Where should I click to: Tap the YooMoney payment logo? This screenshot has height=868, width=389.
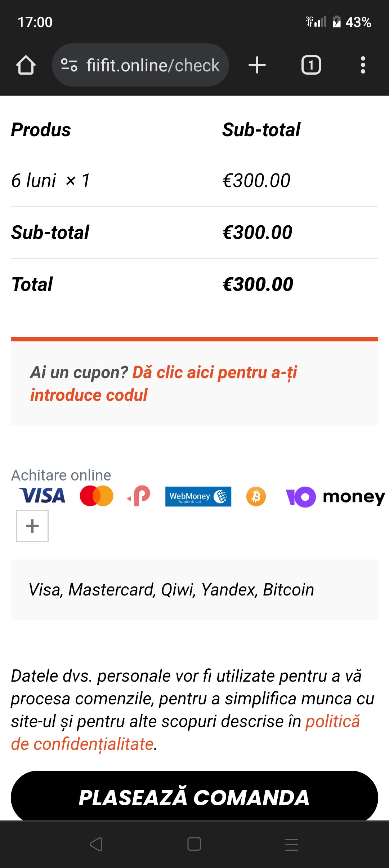coord(335,497)
